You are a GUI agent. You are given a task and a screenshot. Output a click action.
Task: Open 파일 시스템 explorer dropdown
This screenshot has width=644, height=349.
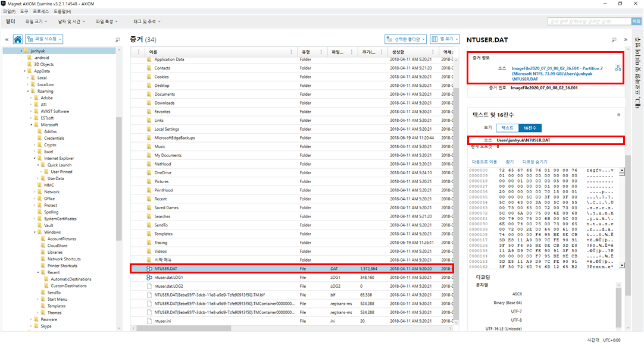click(x=44, y=39)
